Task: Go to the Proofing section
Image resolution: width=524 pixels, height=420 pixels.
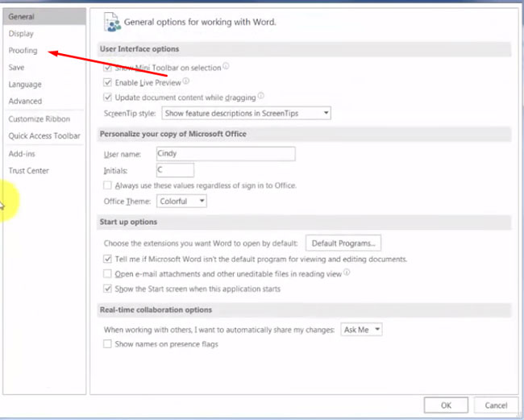Action: 23,51
